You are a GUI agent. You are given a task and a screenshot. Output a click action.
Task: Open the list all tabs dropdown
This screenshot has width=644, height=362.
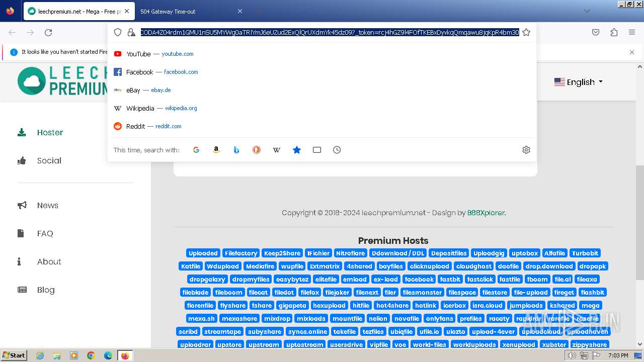pos(587,11)
